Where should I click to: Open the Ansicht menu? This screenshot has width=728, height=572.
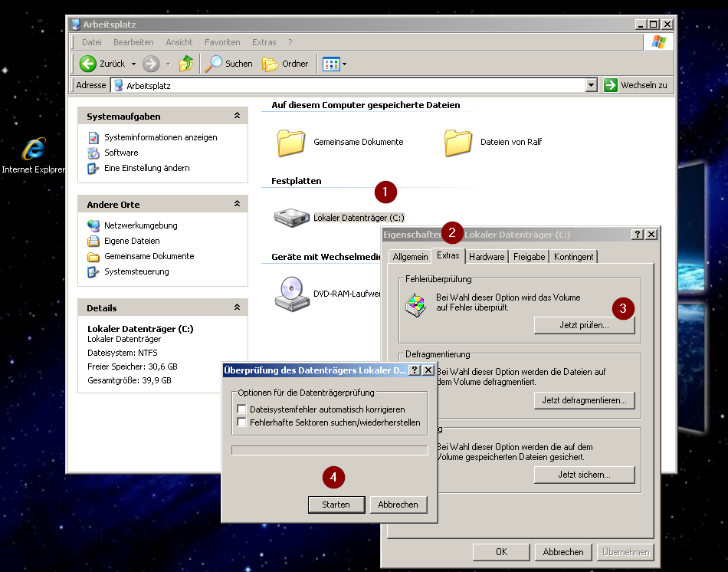click(x=179, y=42)
